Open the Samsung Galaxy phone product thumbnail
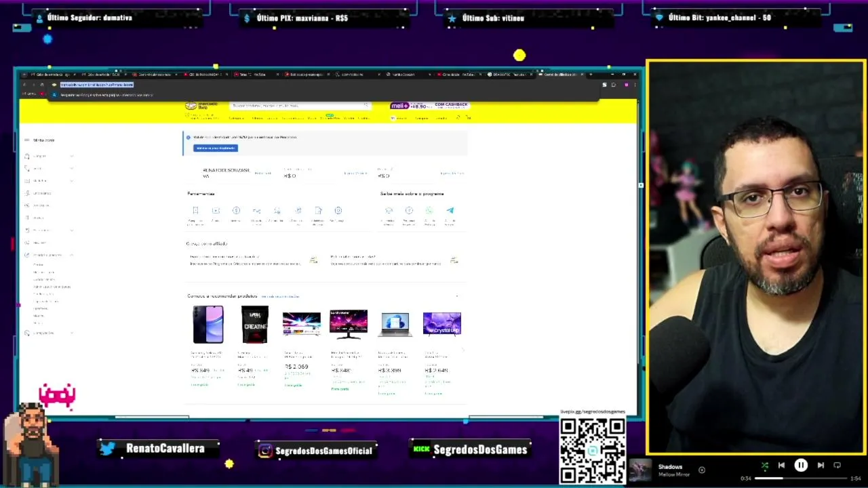This screenshot has width=868, height=488. tap(208, 324)
